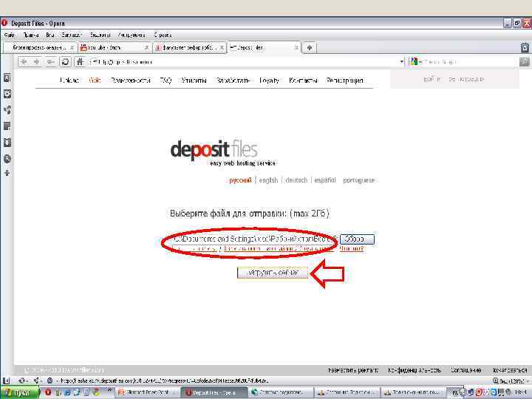The width and height of the screenshot is (532, 399).
Task: Switch to the first Блоги tab
Action: pos(39,47)
